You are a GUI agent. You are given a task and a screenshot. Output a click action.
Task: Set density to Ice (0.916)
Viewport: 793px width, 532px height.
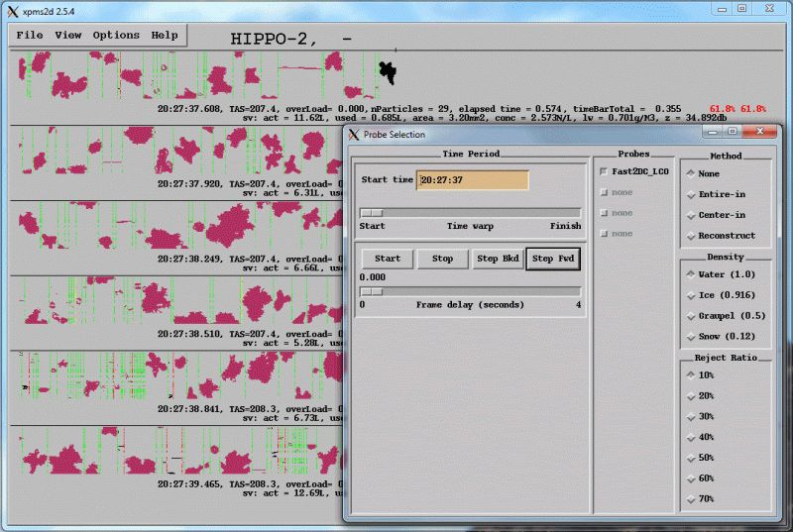[689, 295]
